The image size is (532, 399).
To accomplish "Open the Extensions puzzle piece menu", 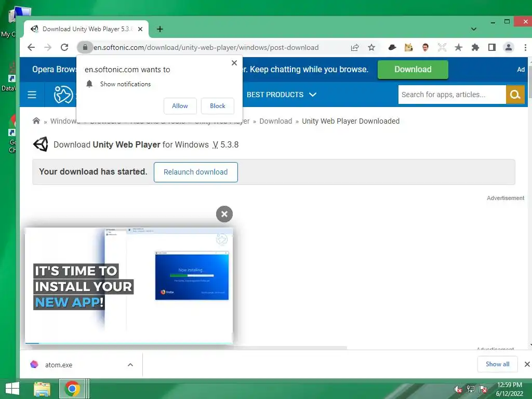I will tap(475, 47).
